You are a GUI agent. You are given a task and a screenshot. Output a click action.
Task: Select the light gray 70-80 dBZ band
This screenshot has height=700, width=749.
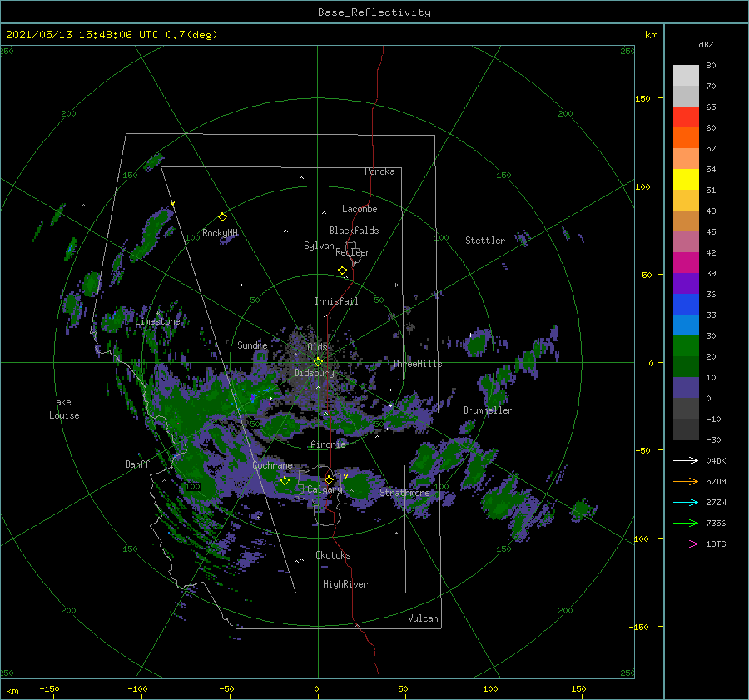tap(686, 76)
